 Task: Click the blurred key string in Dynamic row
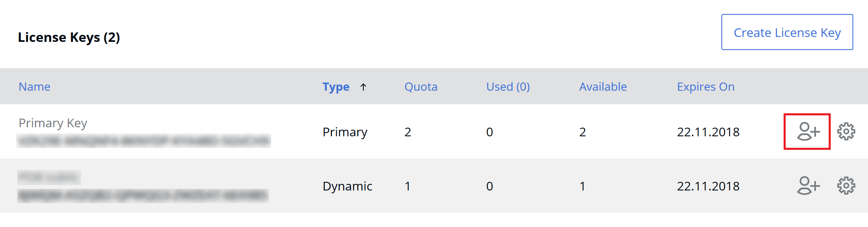(x=143, y=195)
